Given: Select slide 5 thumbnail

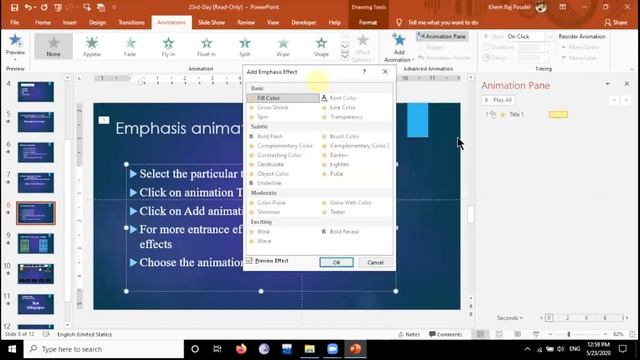Looking at the screenshot, I should [36, 122].
